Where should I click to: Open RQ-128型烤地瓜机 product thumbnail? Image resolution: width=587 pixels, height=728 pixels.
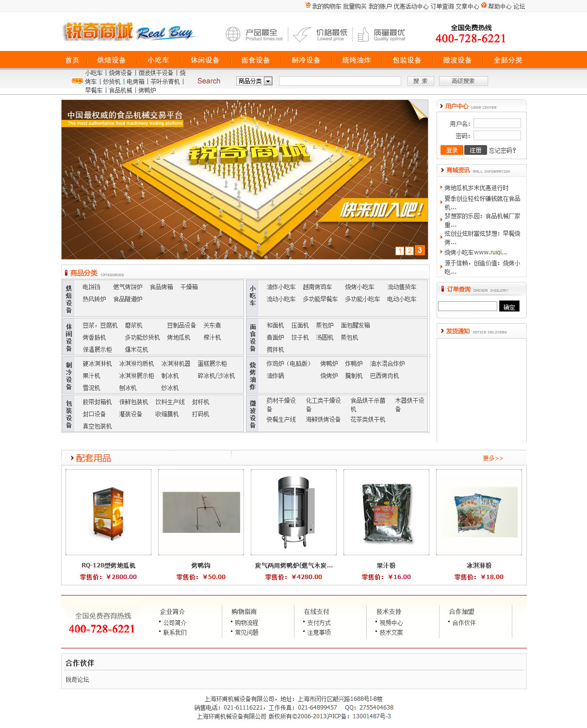pos(108,512)
